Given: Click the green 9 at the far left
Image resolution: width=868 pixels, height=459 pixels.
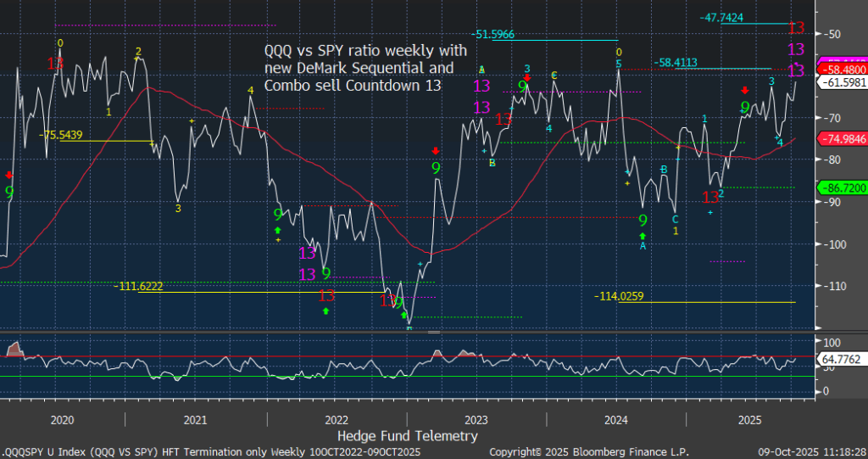Looking at the screenshot, I should pos(9,193).
